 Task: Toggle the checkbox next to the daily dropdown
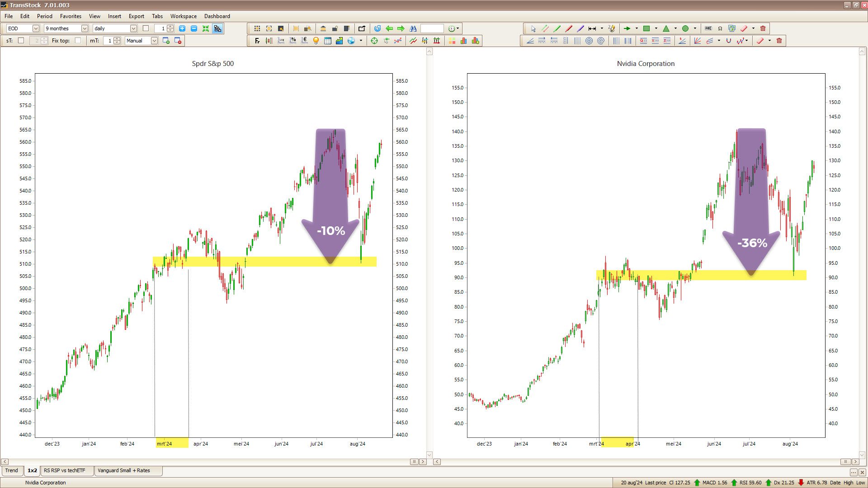pyautogui.click(x=146, y=28)
